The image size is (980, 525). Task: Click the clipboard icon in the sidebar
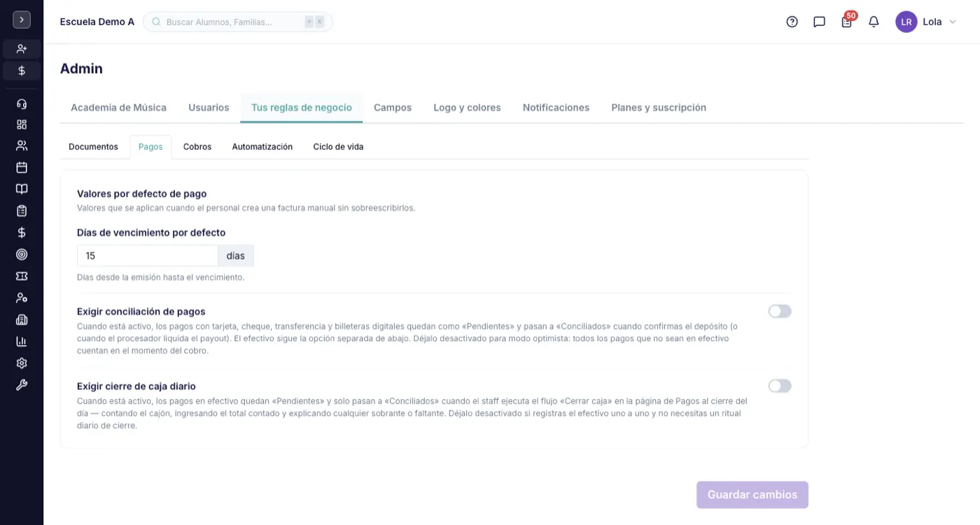pyautogui.click(x=22, y=211)
